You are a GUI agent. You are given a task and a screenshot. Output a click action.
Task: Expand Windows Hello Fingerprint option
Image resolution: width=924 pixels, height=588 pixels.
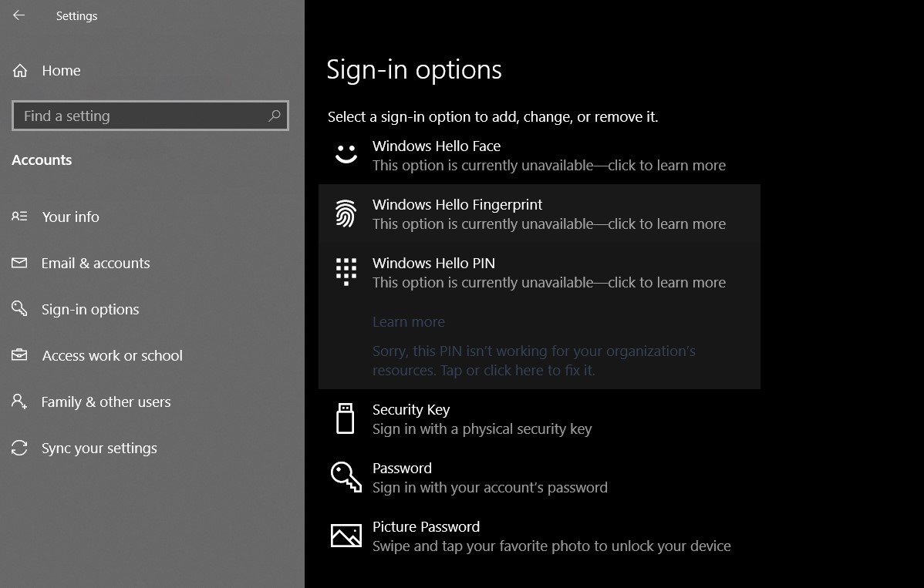(539, 213)
